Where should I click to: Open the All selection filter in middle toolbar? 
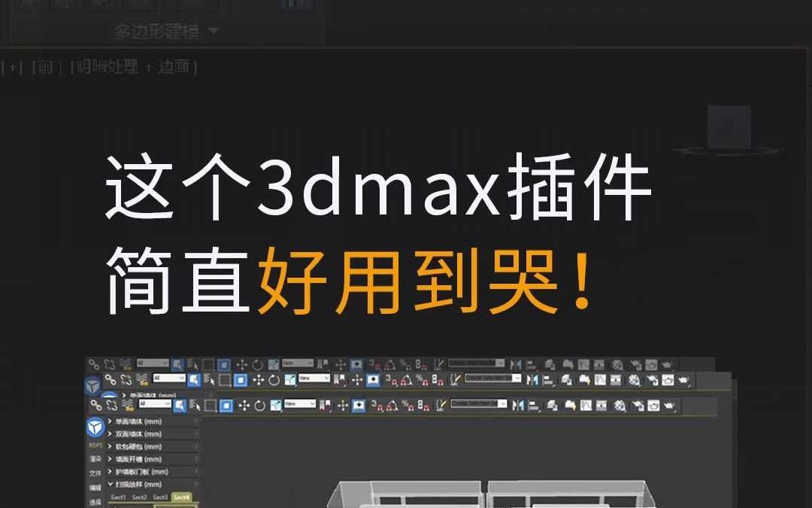[x=169, y=379]
